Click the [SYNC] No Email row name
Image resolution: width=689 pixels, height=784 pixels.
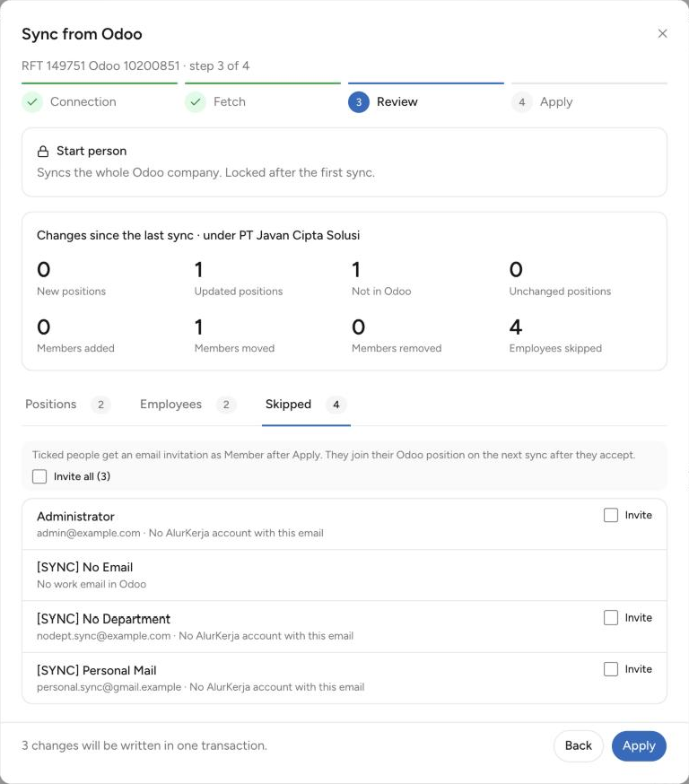click(x=85, y=567)
